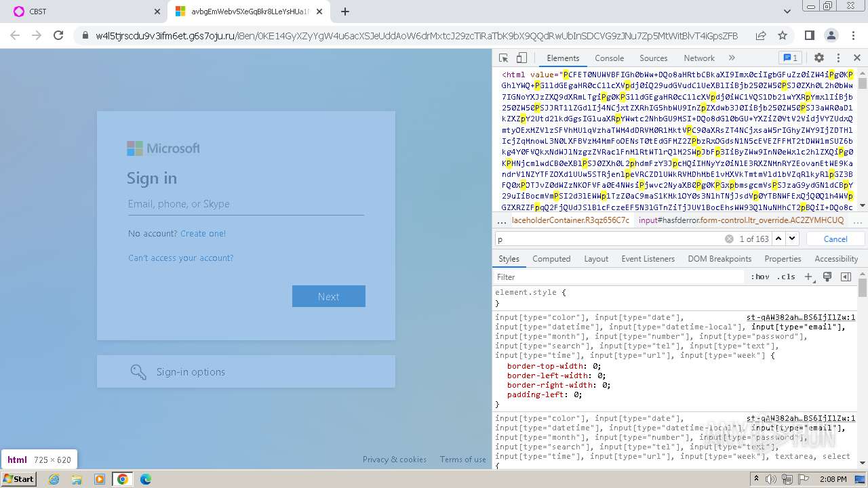Image resolution: width=868 pixels, height=488 pixels.
Task: Open the Event Listeners tab
Action: point(648,259)
